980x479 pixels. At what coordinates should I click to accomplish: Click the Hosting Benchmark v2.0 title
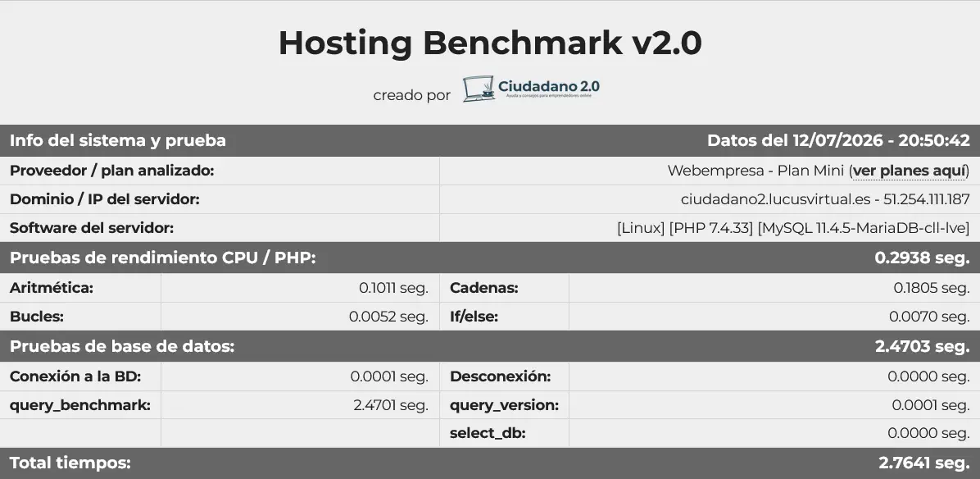pyautogui.click(x=490, y=43)
